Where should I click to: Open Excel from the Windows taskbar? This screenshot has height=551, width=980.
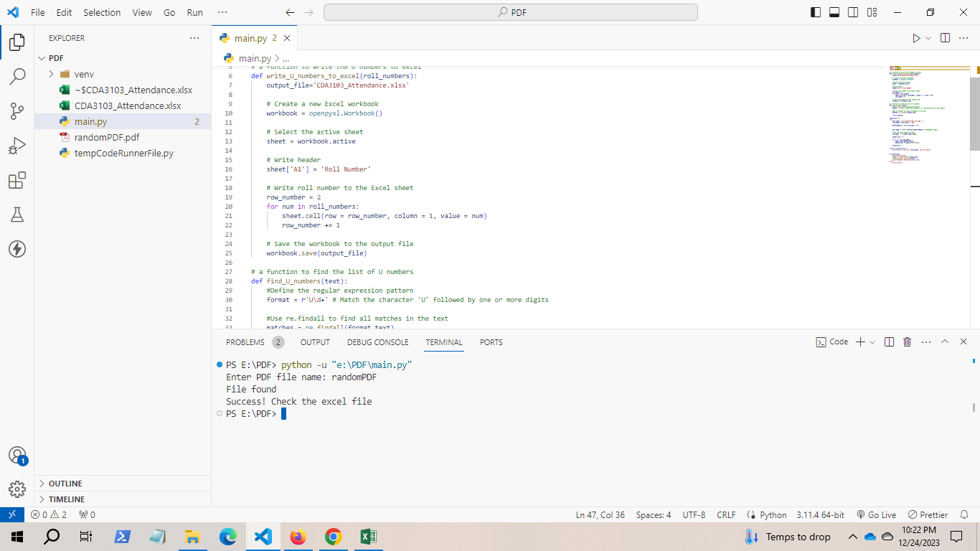click(368, 536)
